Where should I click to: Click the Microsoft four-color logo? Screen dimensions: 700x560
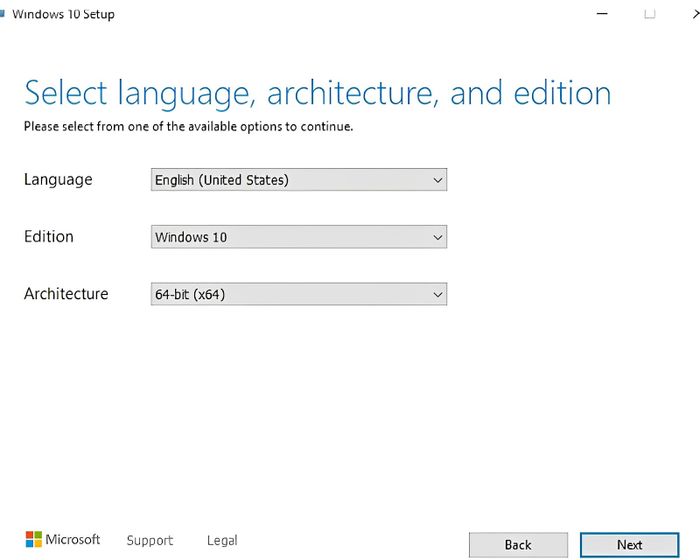[33, 539]
